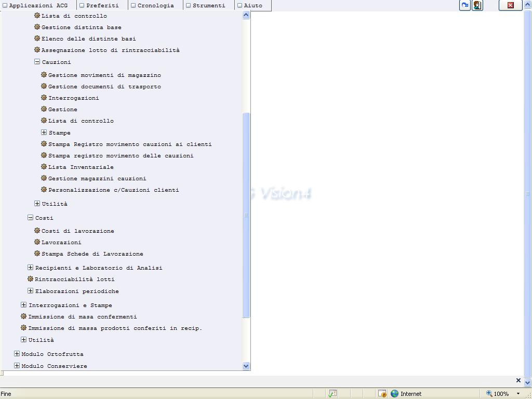Click gear icon beside Gestione distinta base
Viewport: 532px width, 399px height.
(x=37, y=27)
